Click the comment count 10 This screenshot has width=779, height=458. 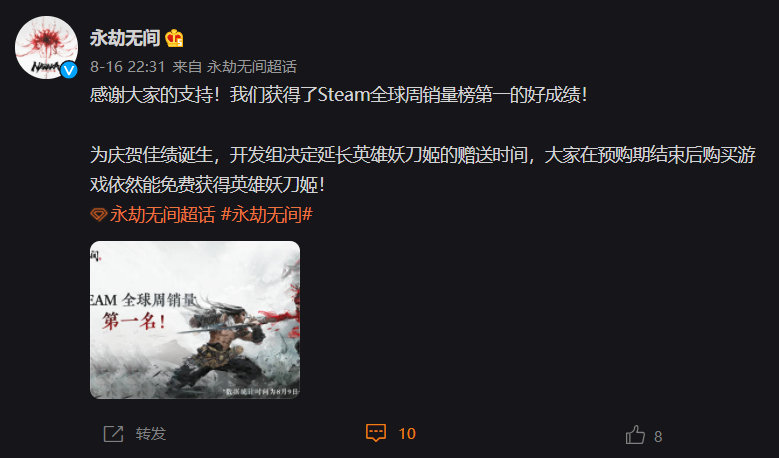coord(407,434)
